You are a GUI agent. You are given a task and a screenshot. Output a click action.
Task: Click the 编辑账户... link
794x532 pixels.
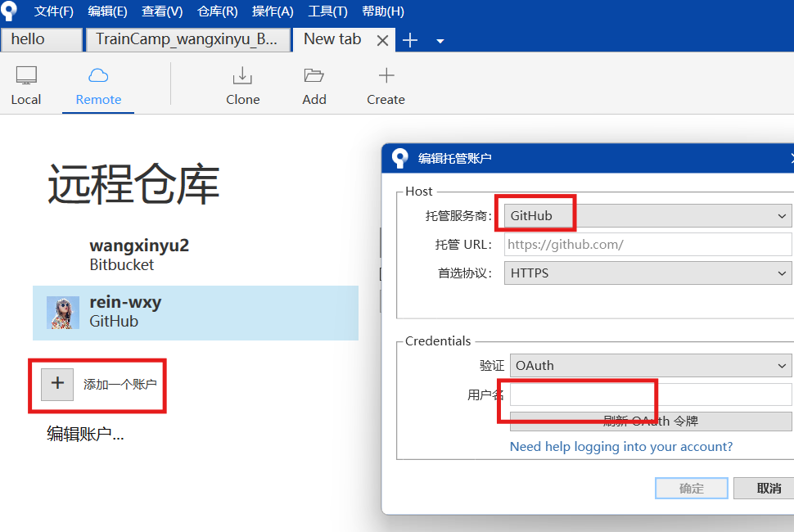point(85,434)
